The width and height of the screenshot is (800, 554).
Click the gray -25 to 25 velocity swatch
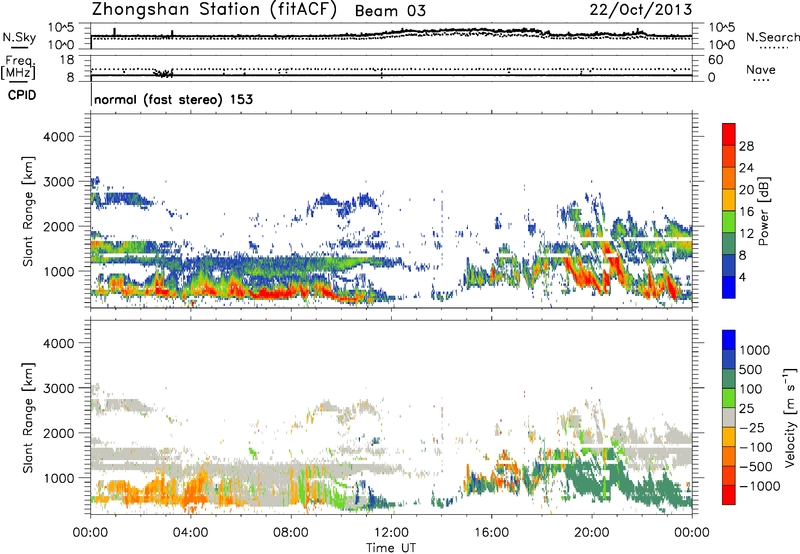(x=729, y=418)
